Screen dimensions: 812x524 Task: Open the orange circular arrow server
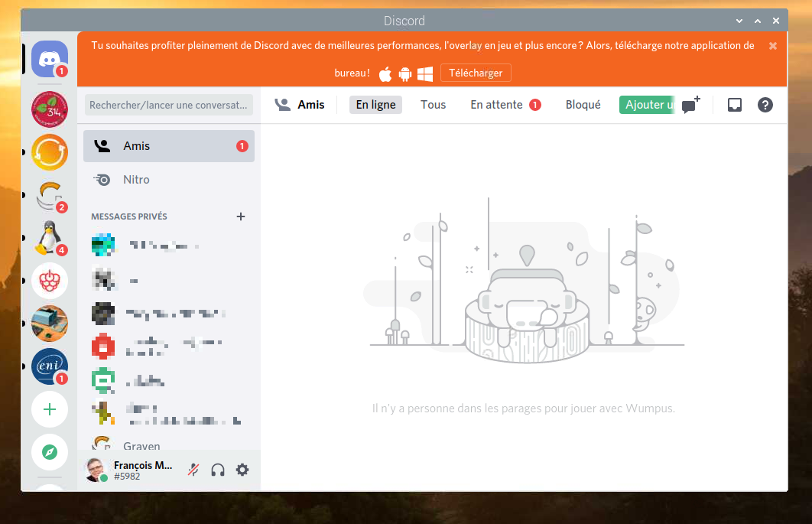click(50, 153)
